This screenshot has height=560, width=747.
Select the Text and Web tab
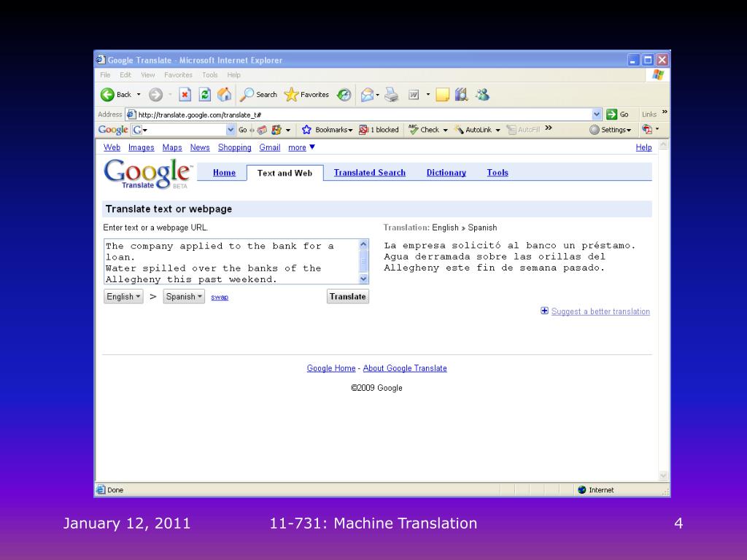[x=285, y=173]
